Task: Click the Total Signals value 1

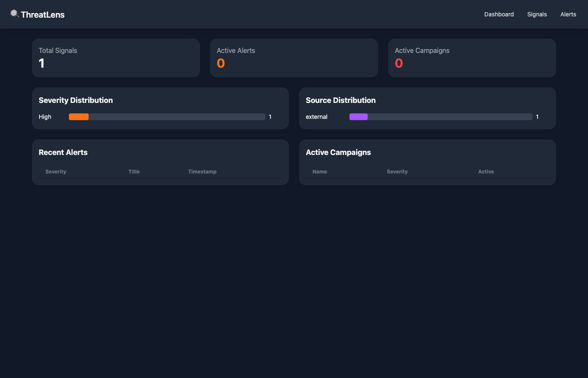Action: pyautogui.click(x=42, y=63)
